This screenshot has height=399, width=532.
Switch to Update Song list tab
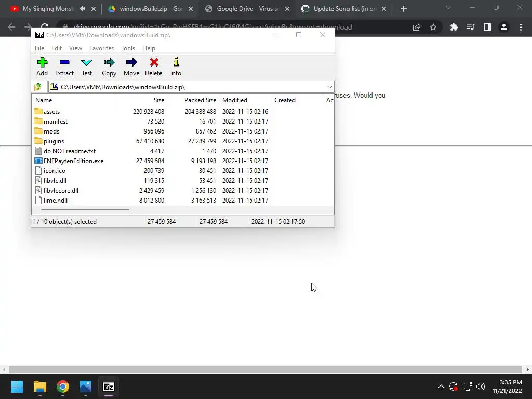[344, 9]
